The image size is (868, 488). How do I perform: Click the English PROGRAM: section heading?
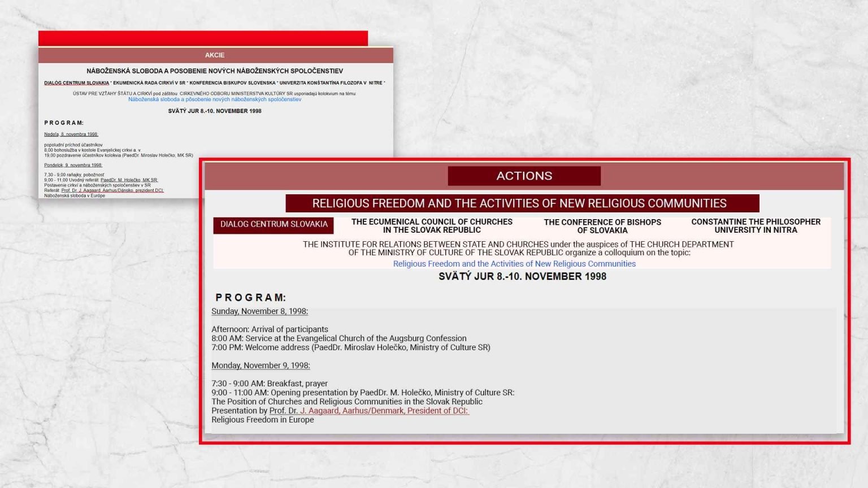[250, 298]
